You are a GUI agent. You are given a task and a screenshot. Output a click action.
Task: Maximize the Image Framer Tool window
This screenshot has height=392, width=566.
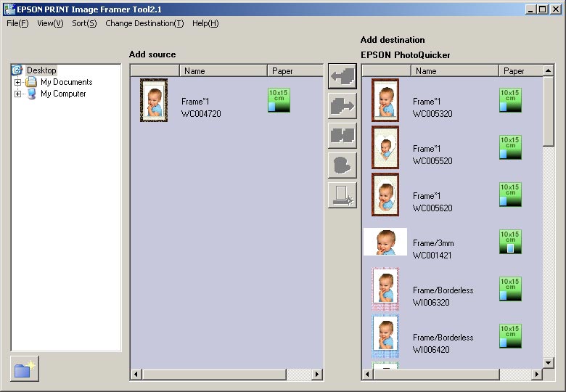click(x=542, y=9)
